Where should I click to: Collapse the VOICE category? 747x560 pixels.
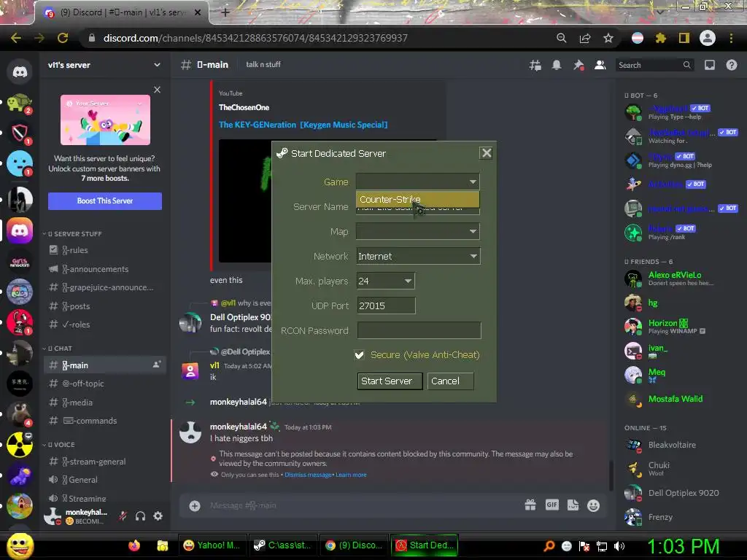(58, 444)
